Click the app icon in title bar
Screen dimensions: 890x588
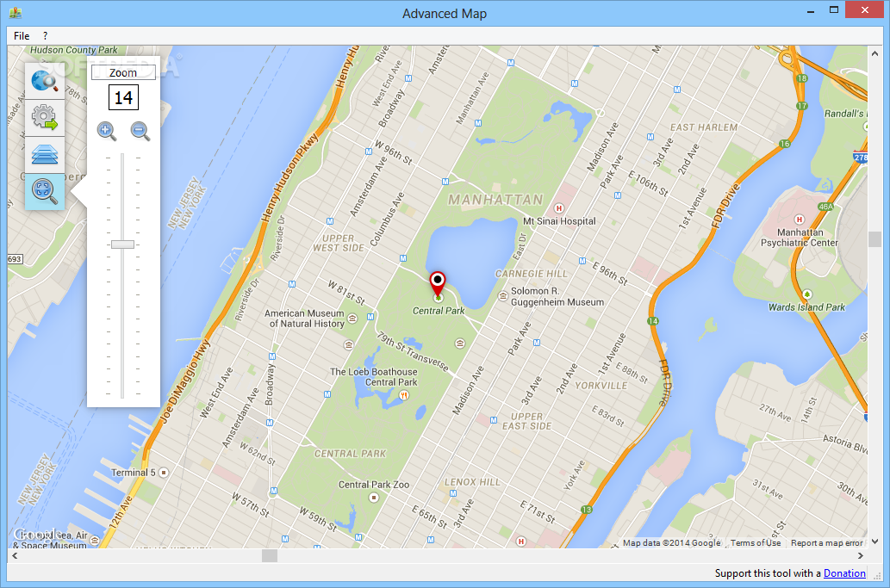[x=16, y=12]
